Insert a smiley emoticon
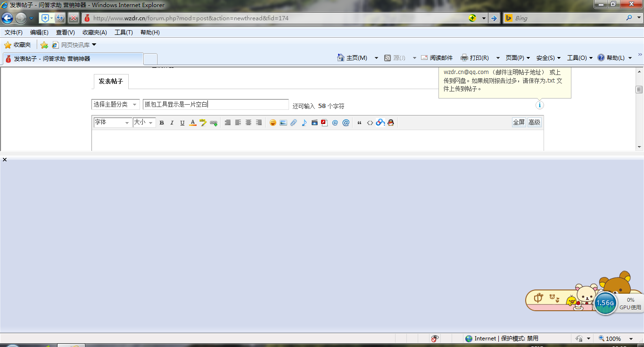Viewport: 644px width, 347px height. 273,123
